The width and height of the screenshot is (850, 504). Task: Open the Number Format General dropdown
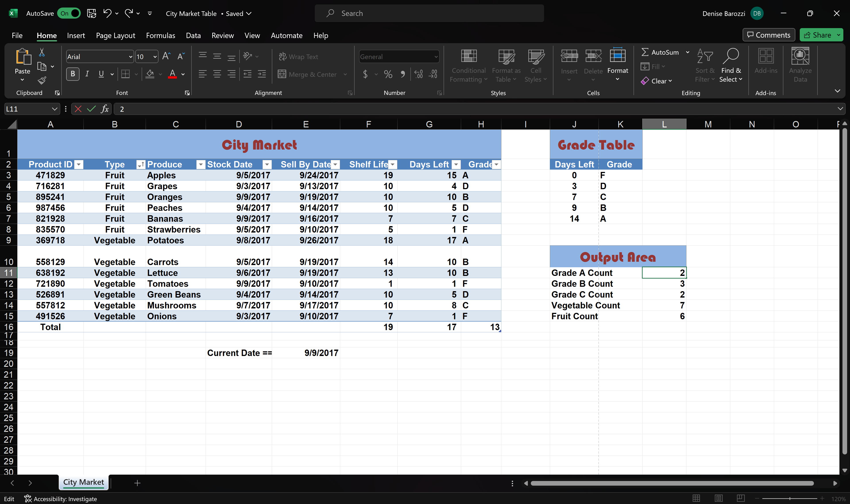pos(436,57)
